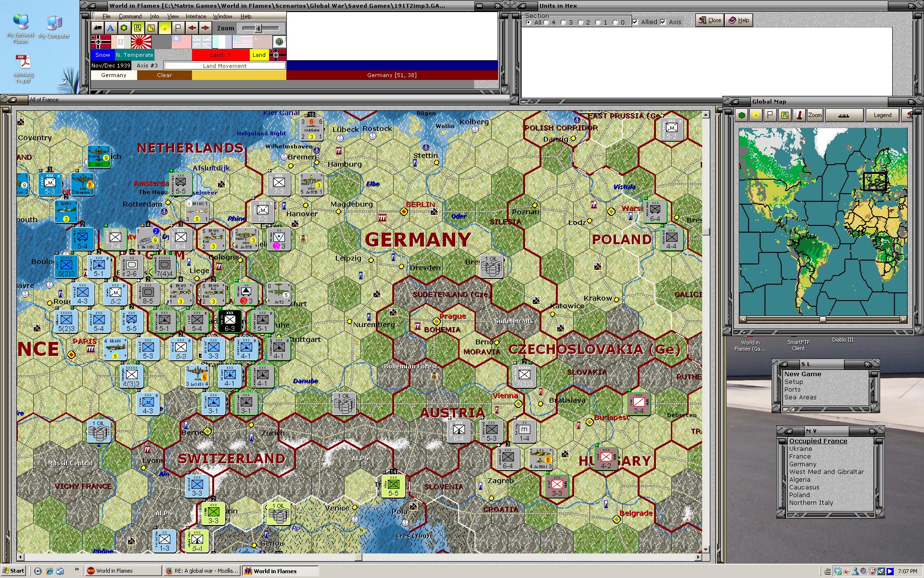Image resolution: width=924 pixels, height=578 pixels.
Task: Open RE: A global war Mozilla taskbar item
Action: tap(202, 571)
